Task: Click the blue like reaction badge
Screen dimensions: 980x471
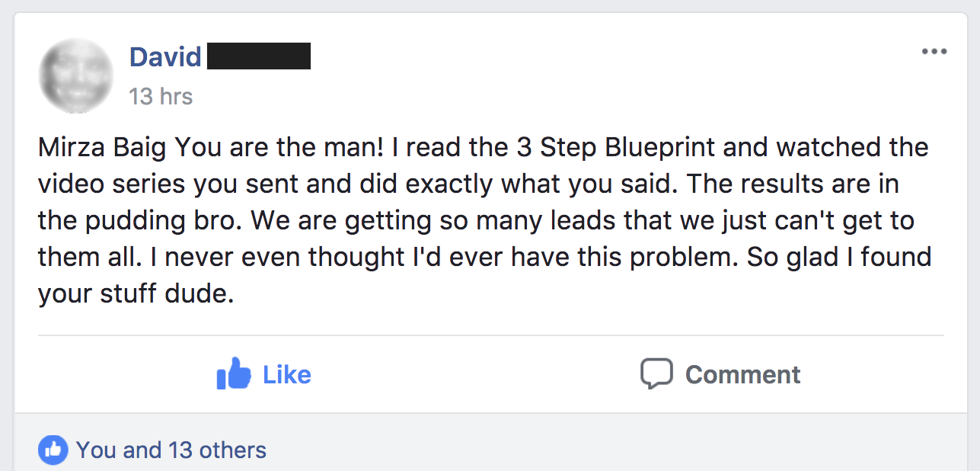Action: [53, 450]
